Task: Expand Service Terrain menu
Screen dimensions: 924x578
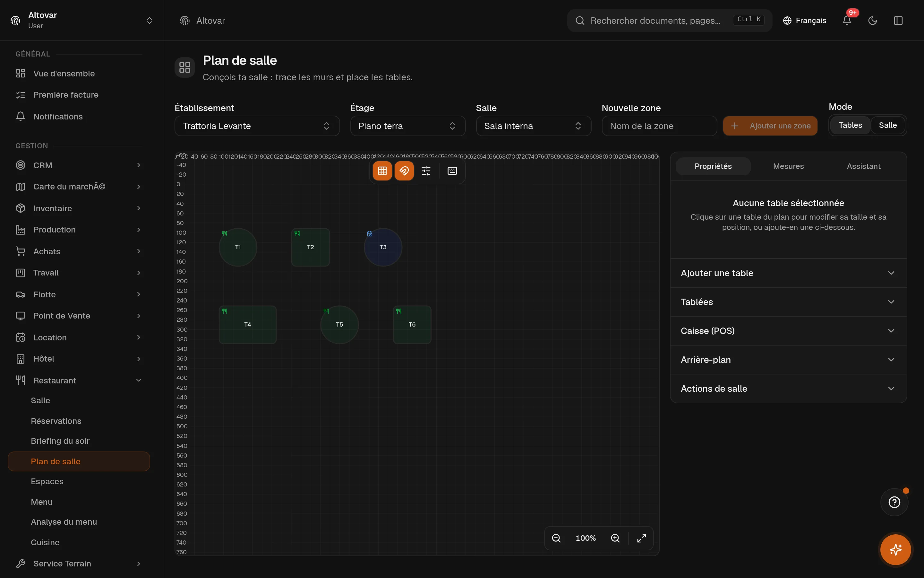Action: tap(79, 564)
